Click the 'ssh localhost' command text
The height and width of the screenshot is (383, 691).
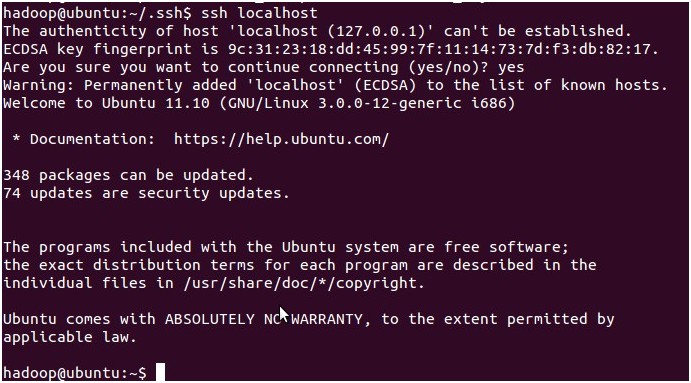pos(260,13)
